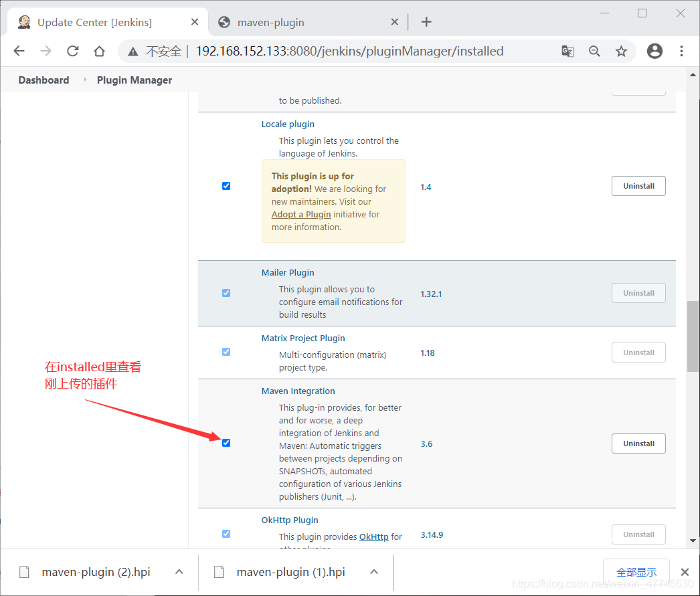700x596 pixels.
Task: Open Locale plugin version 1.4 link
Action: click(x=426, y=187)
